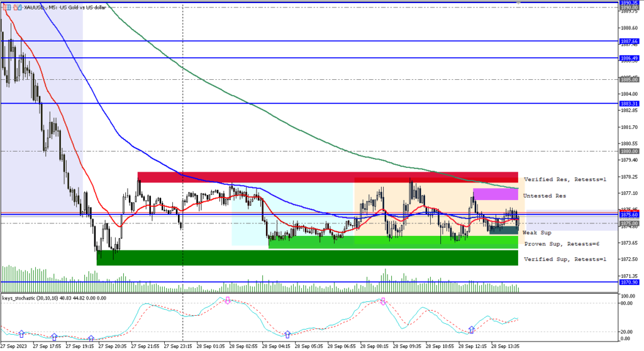Click the 1887.66 price level tag
The height and width of the screenshot is (351, 644).
tap(629, 41)
